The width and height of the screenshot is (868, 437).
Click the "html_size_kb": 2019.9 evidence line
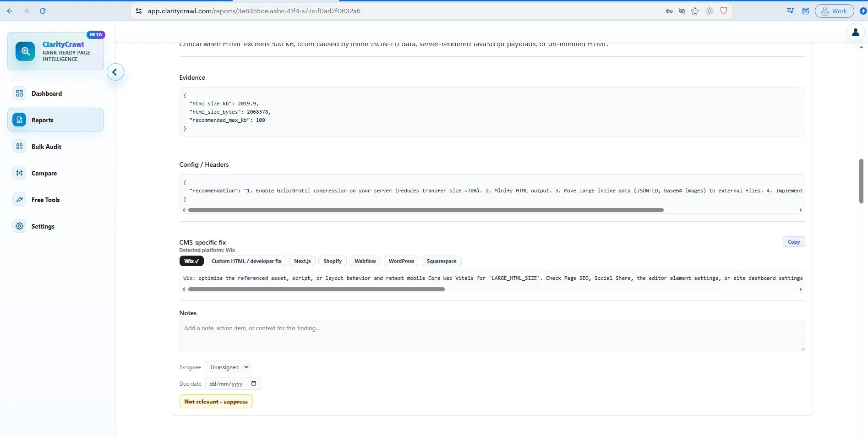(224, 104)
